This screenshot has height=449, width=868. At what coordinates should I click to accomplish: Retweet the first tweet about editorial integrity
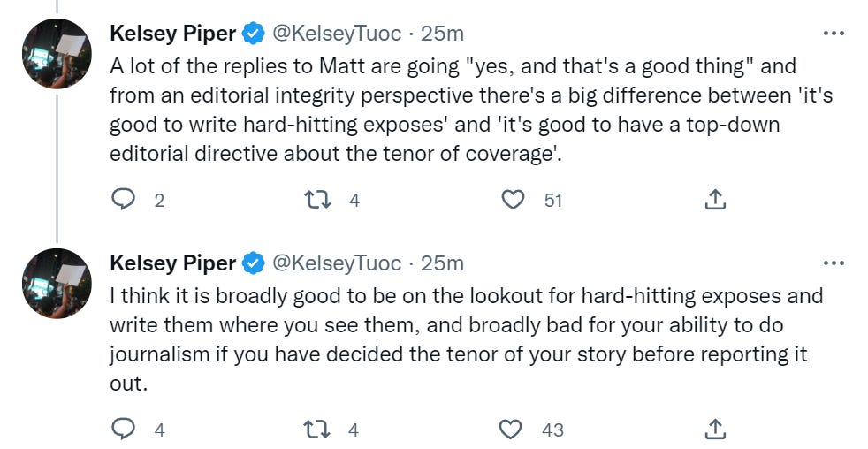tap(316, 201)
